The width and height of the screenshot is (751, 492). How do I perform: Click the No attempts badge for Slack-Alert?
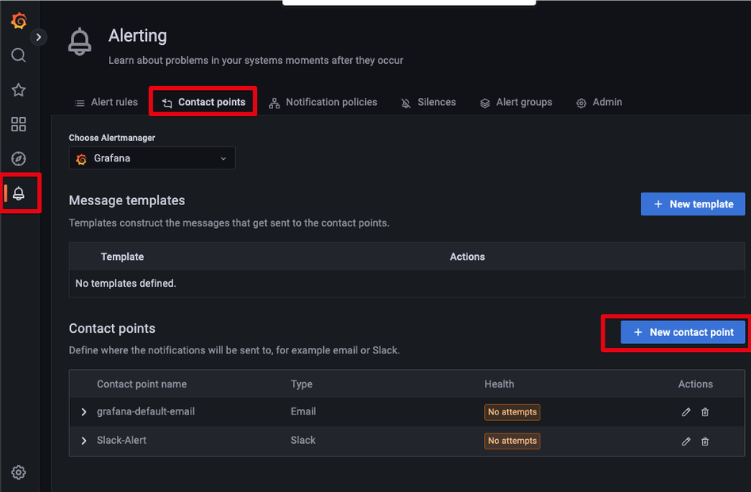pos(512,441)
